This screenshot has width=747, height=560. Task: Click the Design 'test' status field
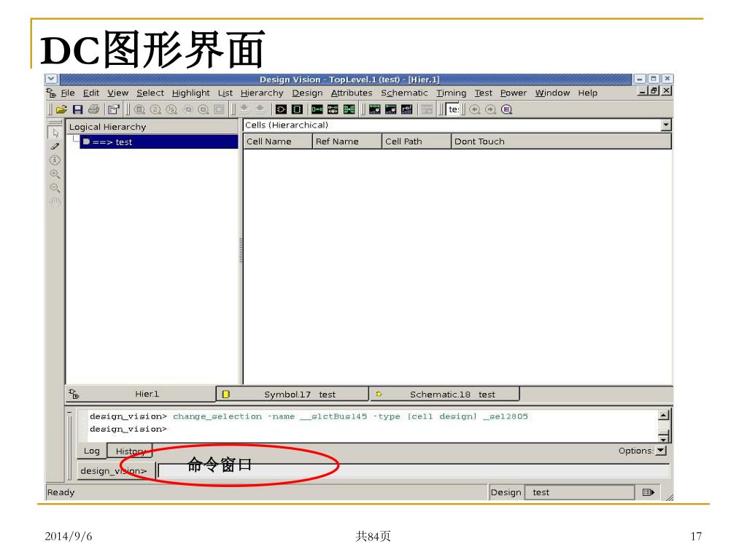tap(580, 492)
